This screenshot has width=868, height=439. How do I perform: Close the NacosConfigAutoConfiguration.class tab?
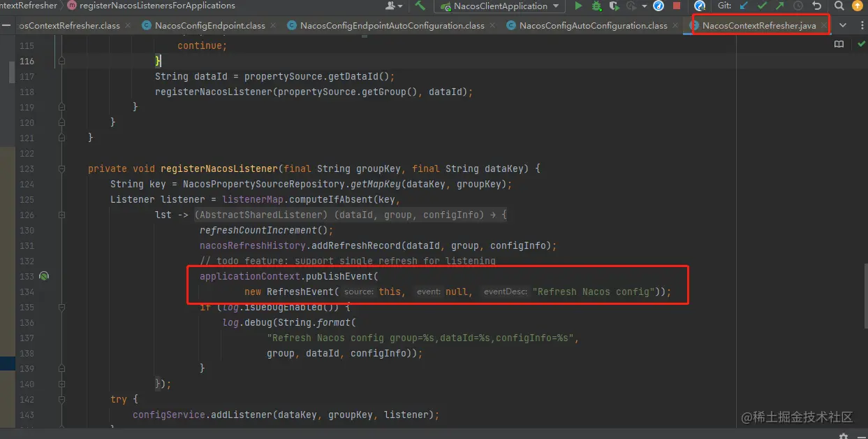tap(675, 26)
